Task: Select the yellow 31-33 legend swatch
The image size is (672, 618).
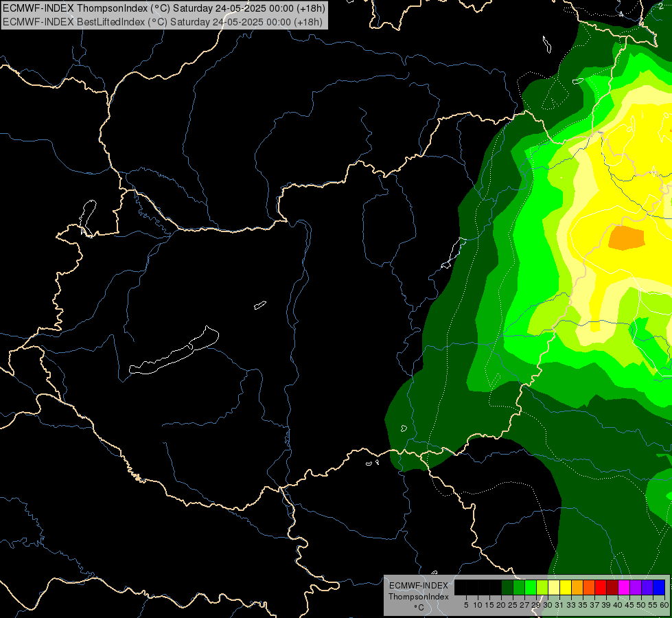Action: click(x=566, y=587)
